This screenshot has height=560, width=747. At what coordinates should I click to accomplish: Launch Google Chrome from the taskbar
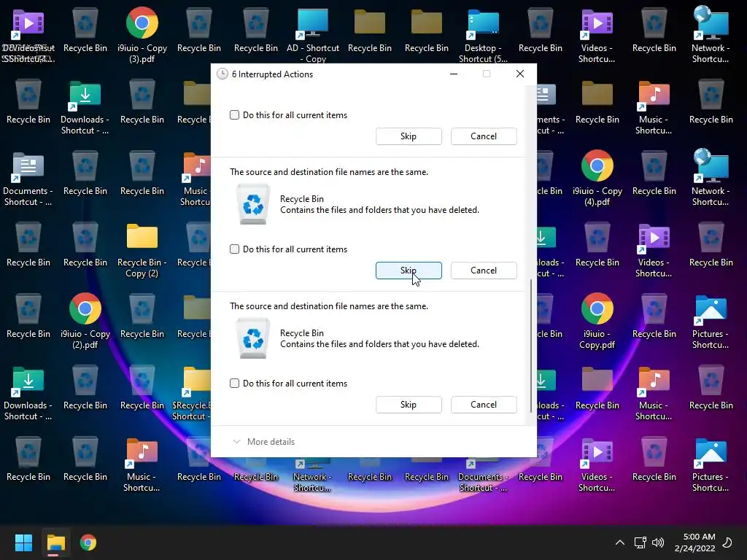click(88, 542)
